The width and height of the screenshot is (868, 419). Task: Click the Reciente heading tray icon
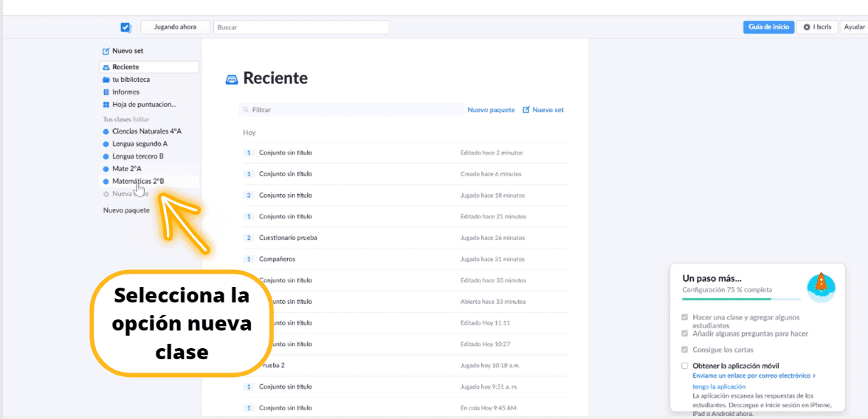(232, 79)
